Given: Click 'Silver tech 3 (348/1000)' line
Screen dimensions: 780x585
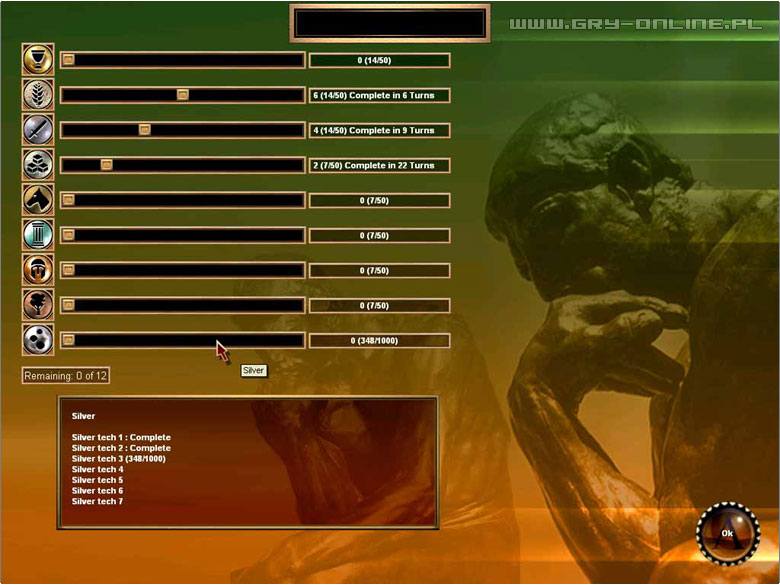Looking at the screenshot, I should click(118, 459).
